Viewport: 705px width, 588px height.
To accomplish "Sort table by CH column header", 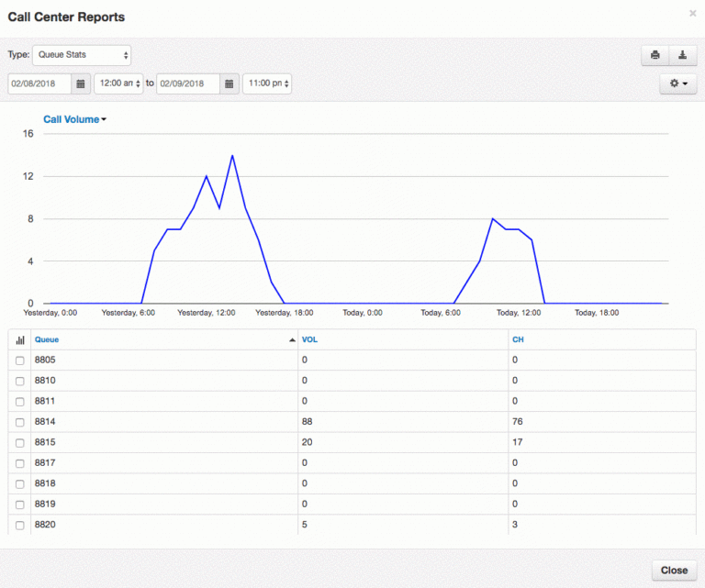I will 518,339.
